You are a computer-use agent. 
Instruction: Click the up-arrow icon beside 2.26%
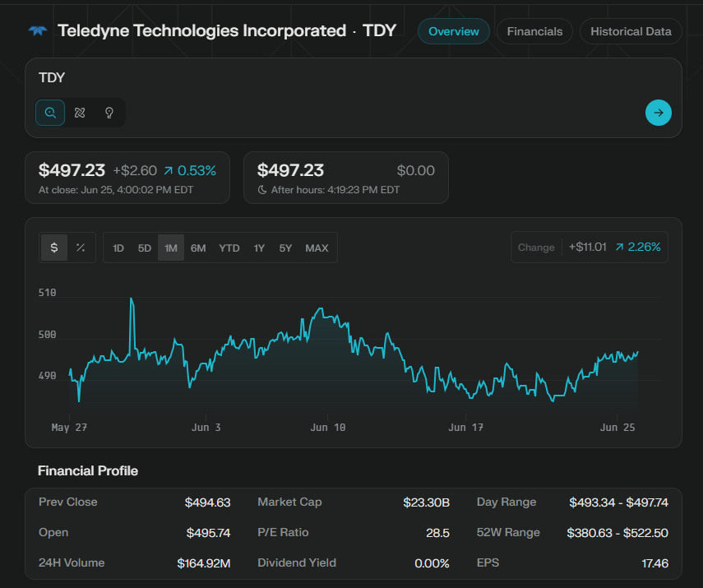click(619, 248)
